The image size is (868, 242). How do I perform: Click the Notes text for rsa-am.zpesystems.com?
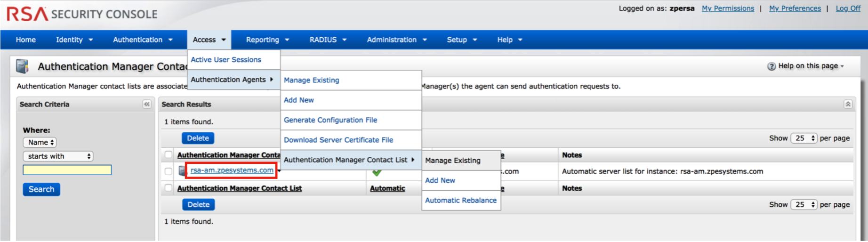[x=662, y=171]
